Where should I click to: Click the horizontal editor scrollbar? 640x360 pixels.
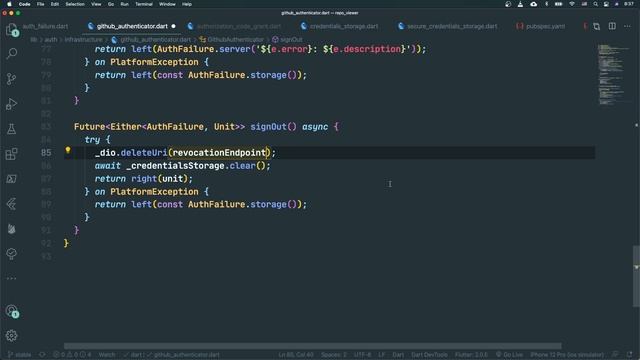tap(313, 346)
